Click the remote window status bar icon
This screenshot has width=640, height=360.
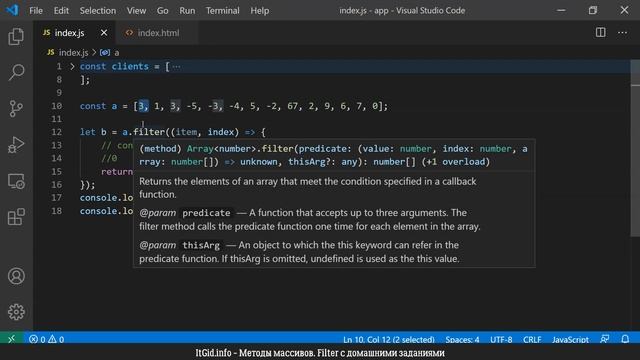point(11,339)
